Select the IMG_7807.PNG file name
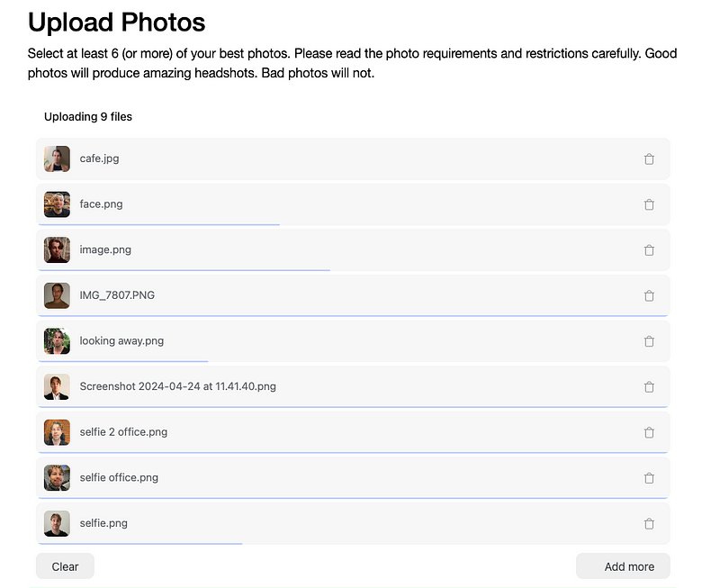The width and height of the screenshot is (720, 588). point(117,295)
